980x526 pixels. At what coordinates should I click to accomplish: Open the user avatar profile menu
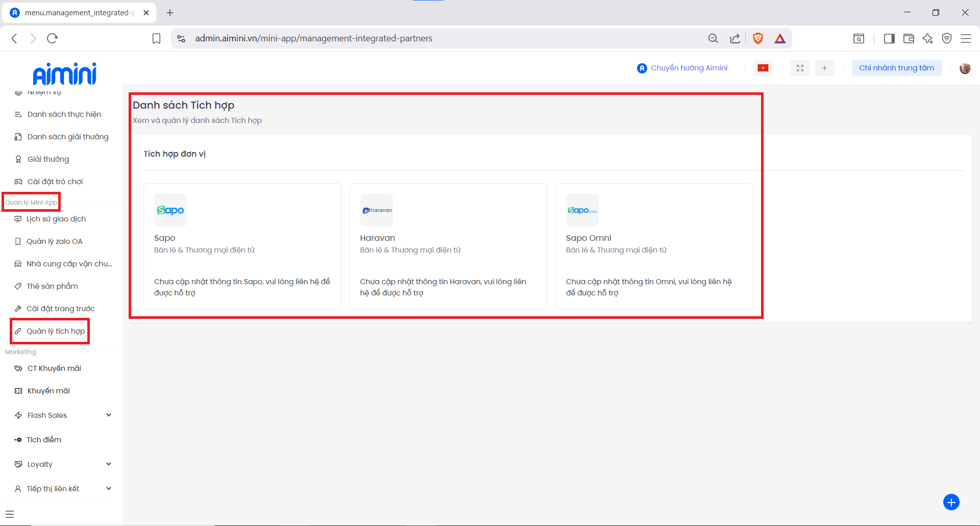965,68
